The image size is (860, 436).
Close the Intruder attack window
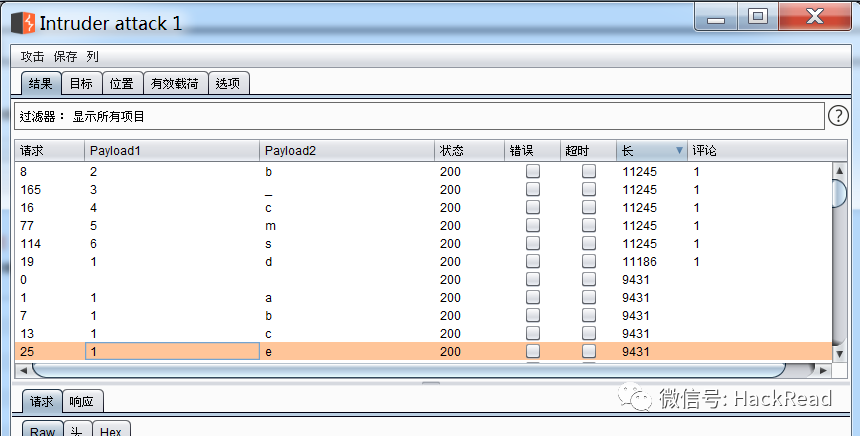[x=814, y=17]
